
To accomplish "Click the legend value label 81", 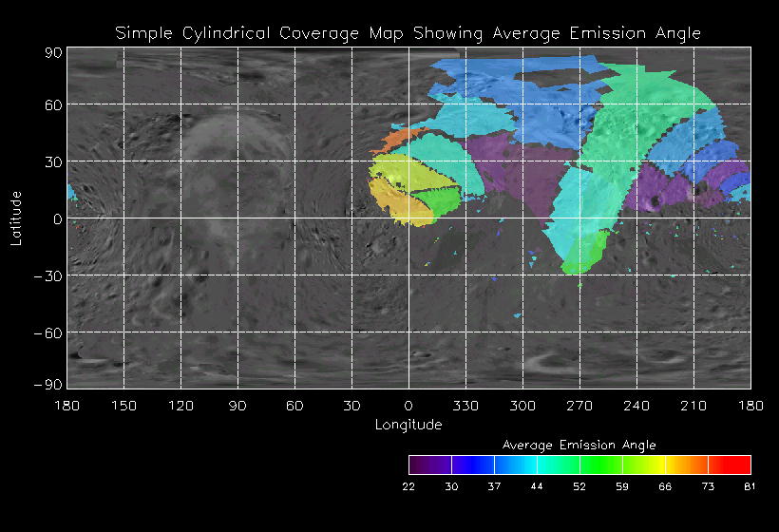I will [750, 486].
